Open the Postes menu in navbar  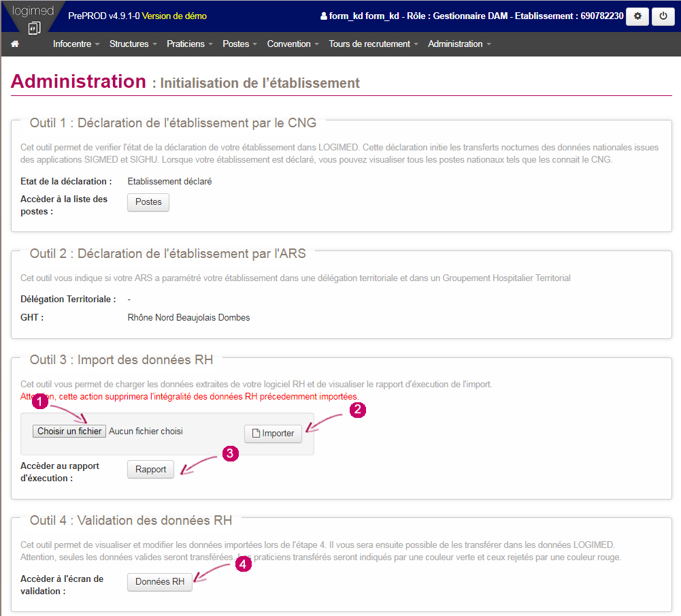point(239,44)
